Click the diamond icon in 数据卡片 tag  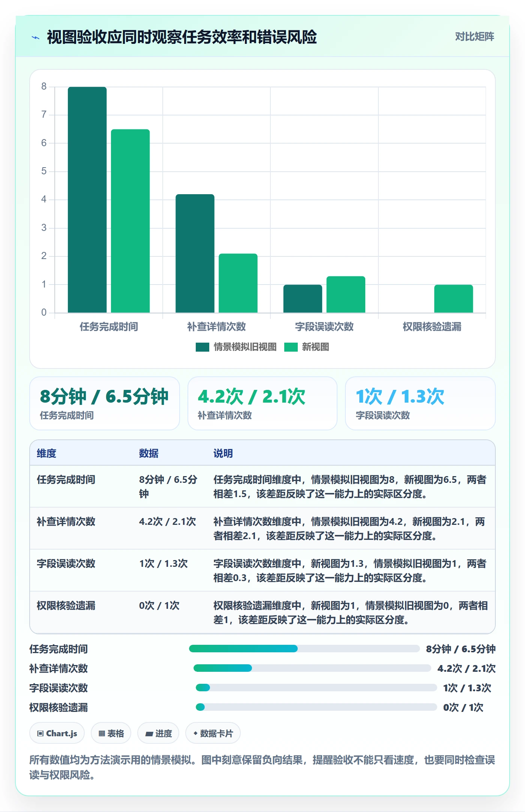coord(195,733)
